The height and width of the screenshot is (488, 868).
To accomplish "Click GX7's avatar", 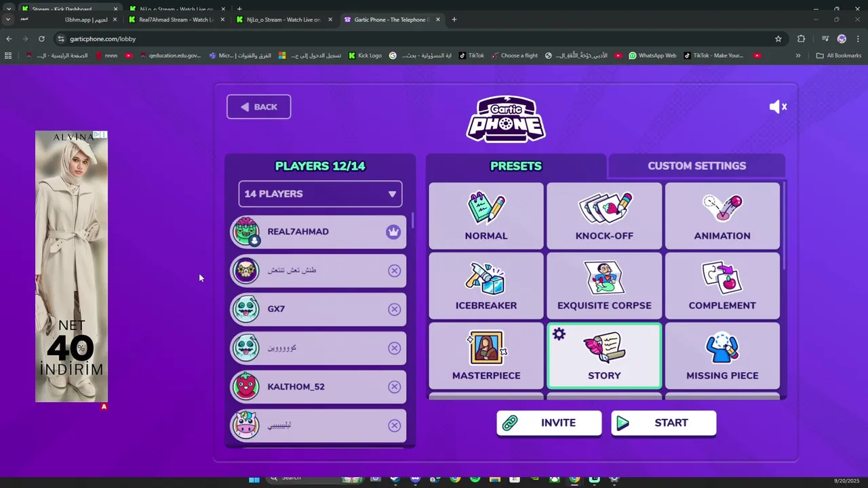I will pos(245,309).
